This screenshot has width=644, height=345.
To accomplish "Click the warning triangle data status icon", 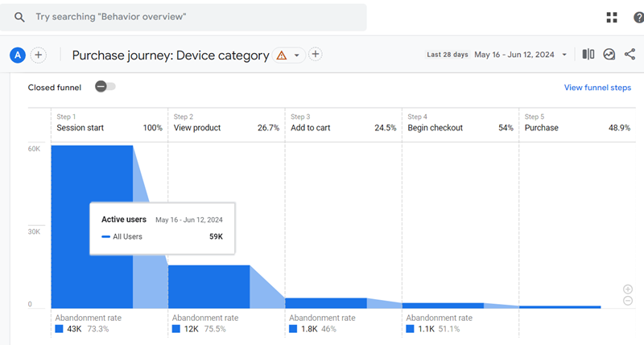I will coord(281,55).
